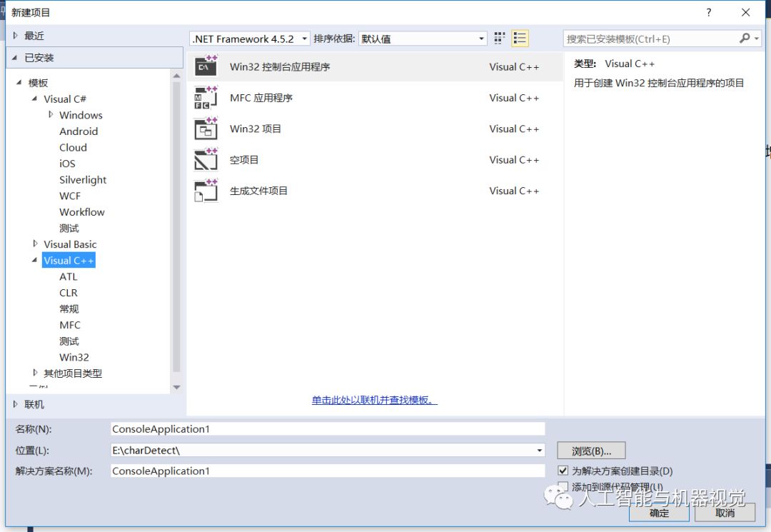Image resolution: width=771 pixels, height=532 pixels.
Task: Open the .NET Framework 4.5.2 dropdown
Action: [x=250, y=39]
